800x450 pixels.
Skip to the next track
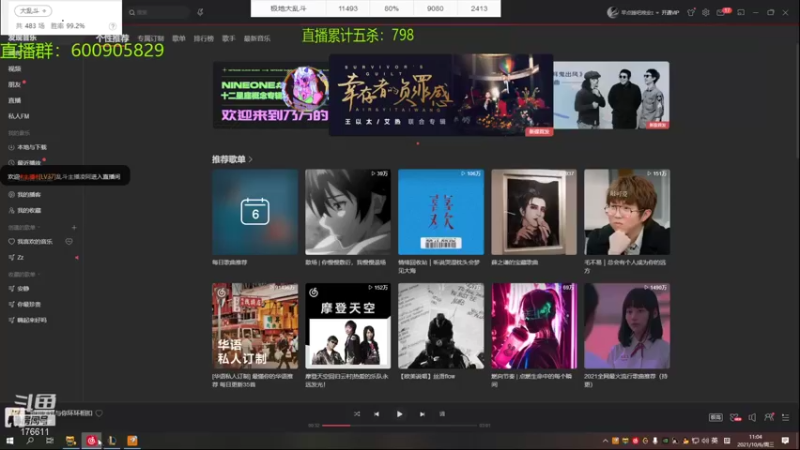pyautogui.click(x=422, y=414)
